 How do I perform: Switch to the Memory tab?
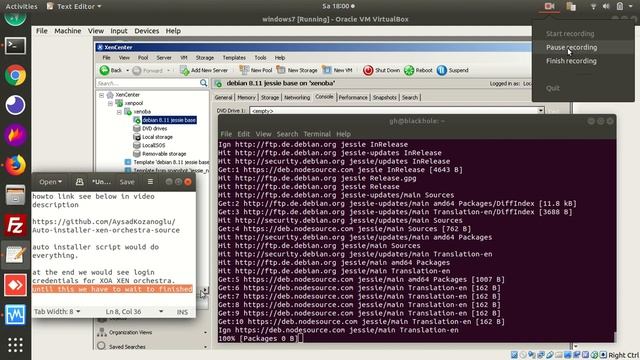(247, 98)
